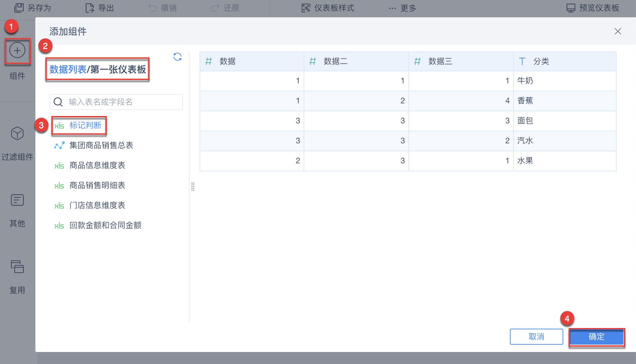The height and width of the screenshot is (364, 636).
Task: Click the 数据列表 breadcrumb link
Action: (68, 69)
